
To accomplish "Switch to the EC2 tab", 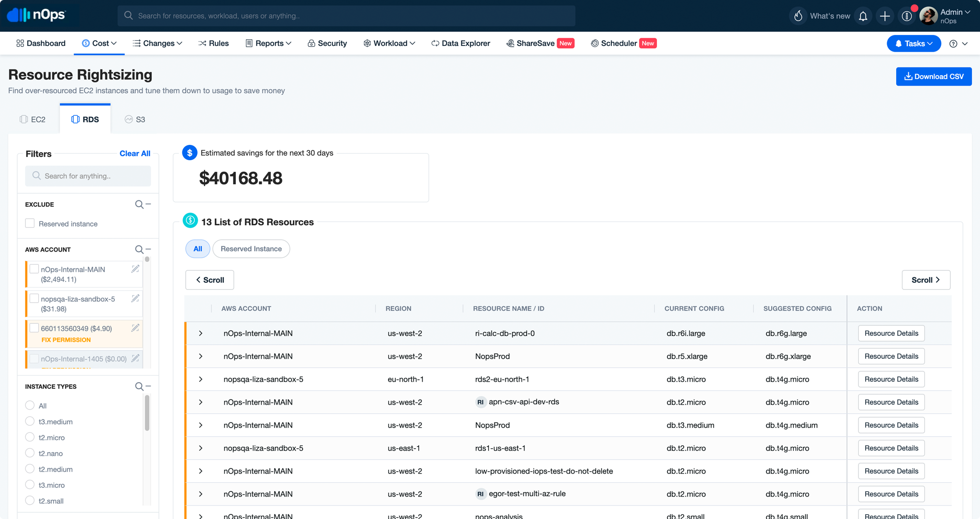I will click(32, 119).
